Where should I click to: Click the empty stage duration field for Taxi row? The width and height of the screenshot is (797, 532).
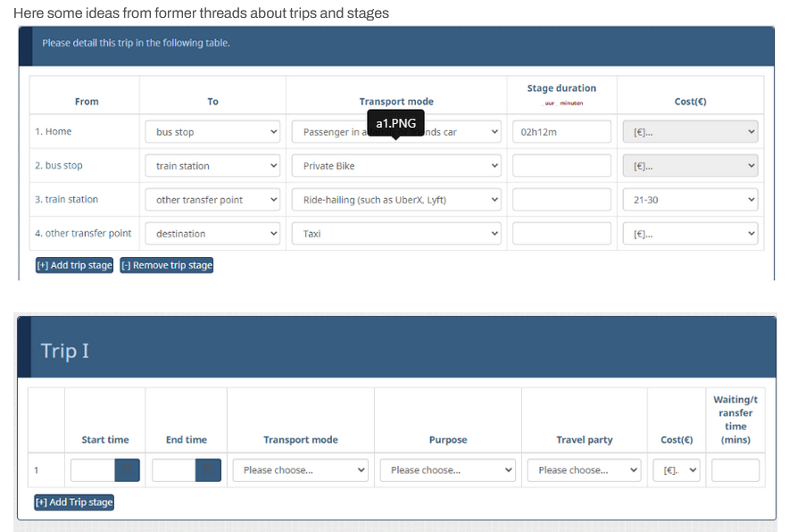pyautogui.click(x=561, y=234)
